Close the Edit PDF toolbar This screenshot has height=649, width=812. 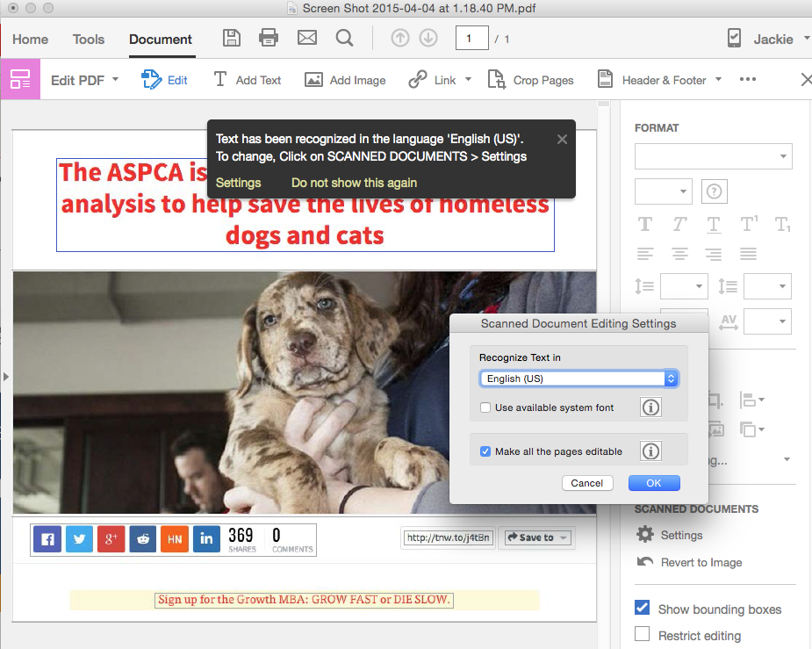click(807, 79)
